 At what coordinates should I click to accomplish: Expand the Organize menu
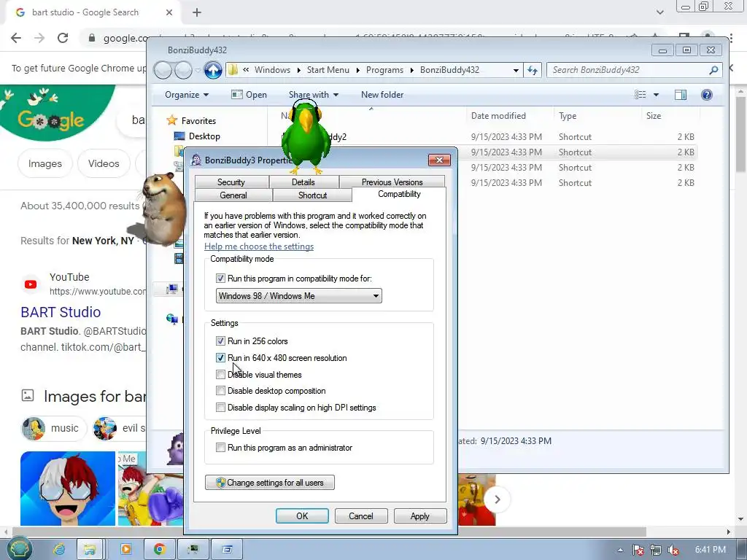pyautogui.click(x=187, y=95)
